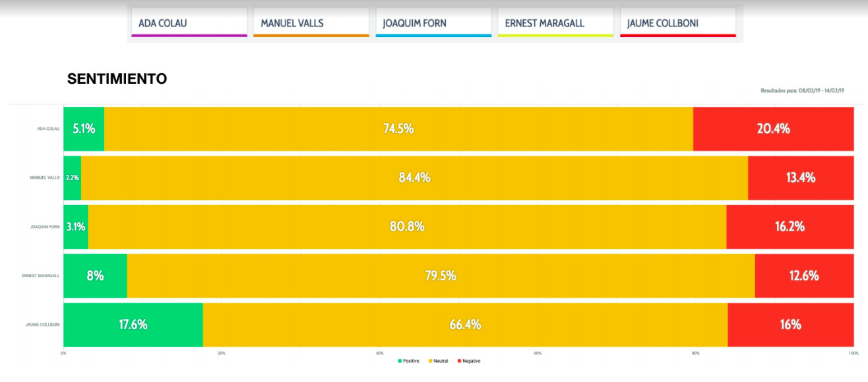Click the green Positivo legend color square
The image size is (868, 382).
400,361
